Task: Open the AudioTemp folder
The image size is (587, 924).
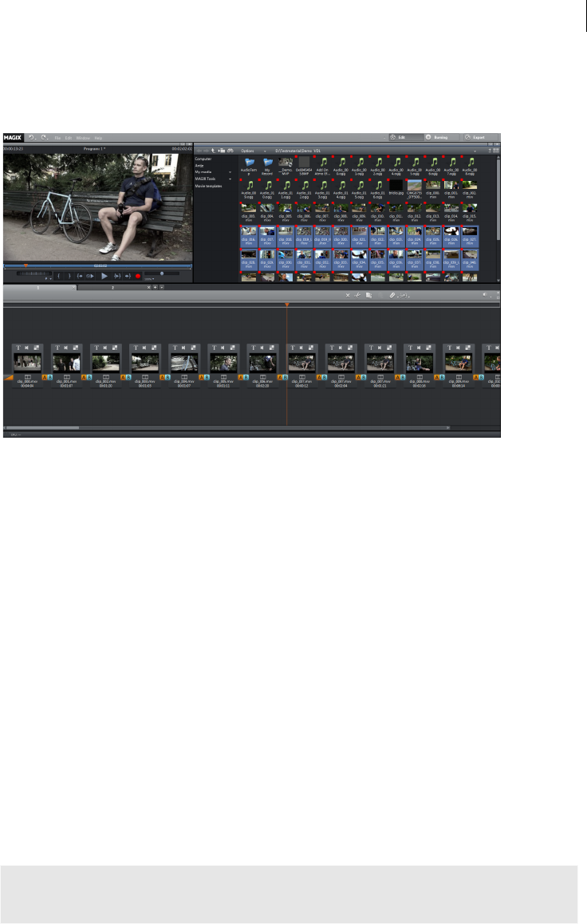Action: (x=250, y=165)
